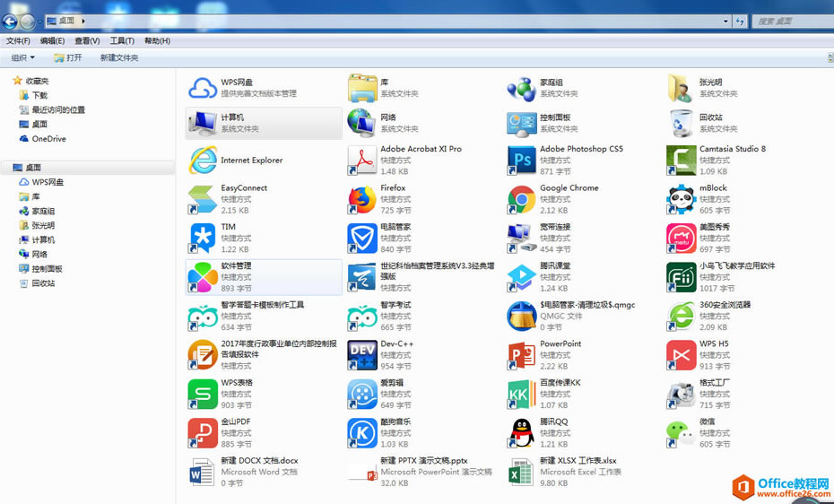
Task: Expand the 桌面 breadcrumb arrow in address bar
Action: [83, 22]
